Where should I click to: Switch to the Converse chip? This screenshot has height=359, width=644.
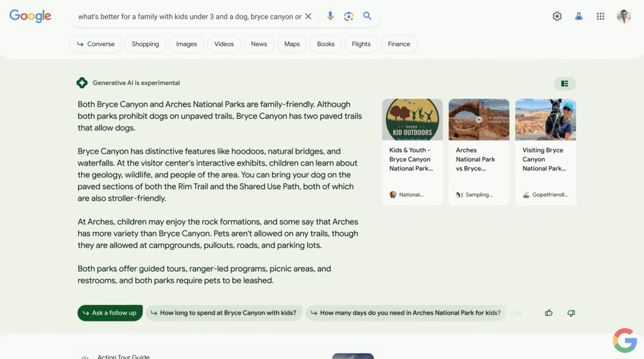[x=96, y=44]
